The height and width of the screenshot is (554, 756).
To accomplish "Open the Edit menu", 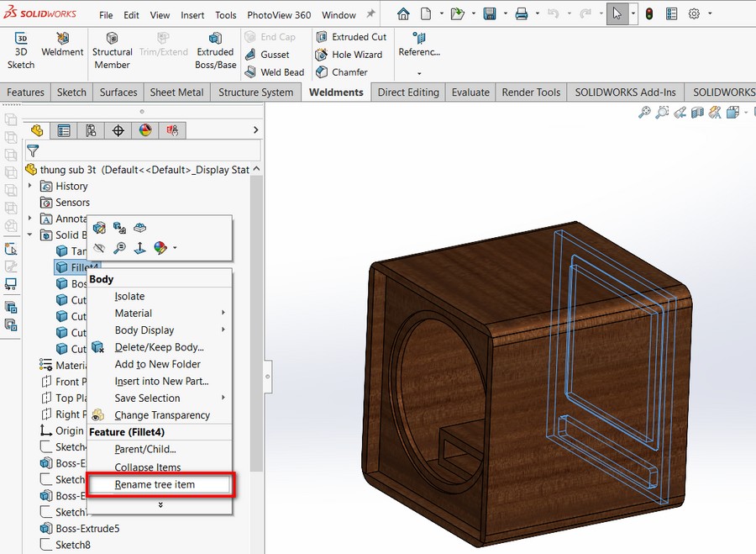I will tap(131, 15).
